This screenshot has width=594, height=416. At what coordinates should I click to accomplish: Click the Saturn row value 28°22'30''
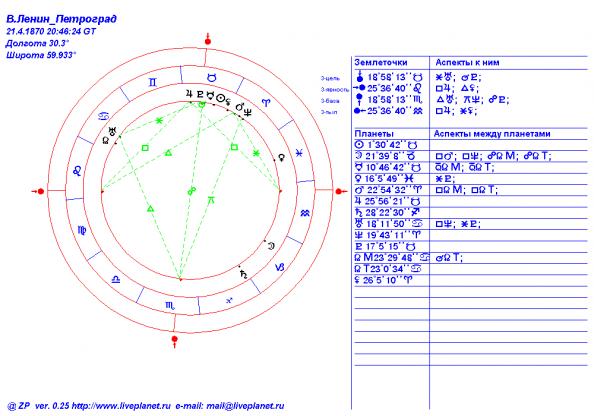pyautogui.click(x=388, y=213)
